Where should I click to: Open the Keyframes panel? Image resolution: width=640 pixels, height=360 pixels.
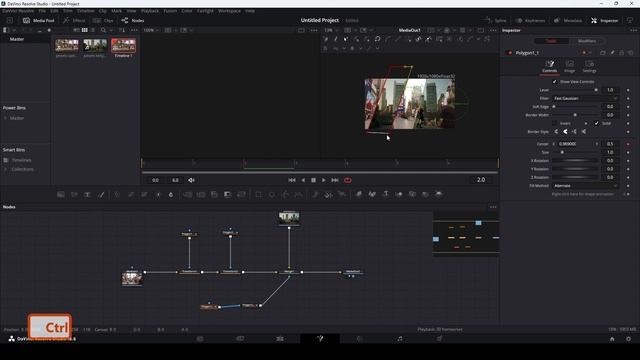coord(530,20)
